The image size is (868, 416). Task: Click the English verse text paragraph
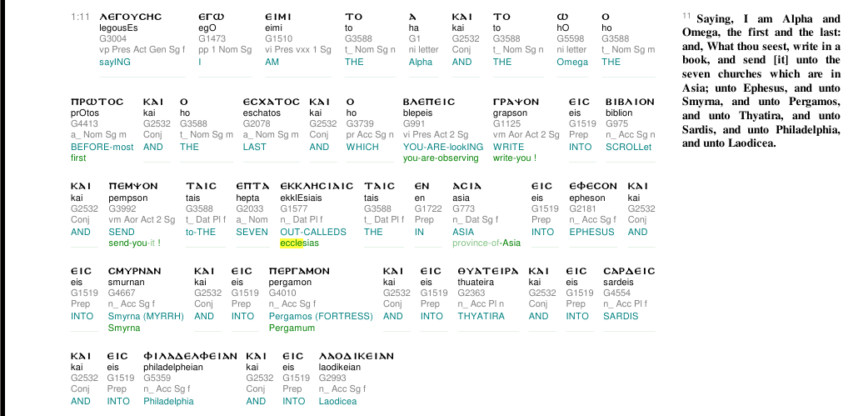point(761,81)
